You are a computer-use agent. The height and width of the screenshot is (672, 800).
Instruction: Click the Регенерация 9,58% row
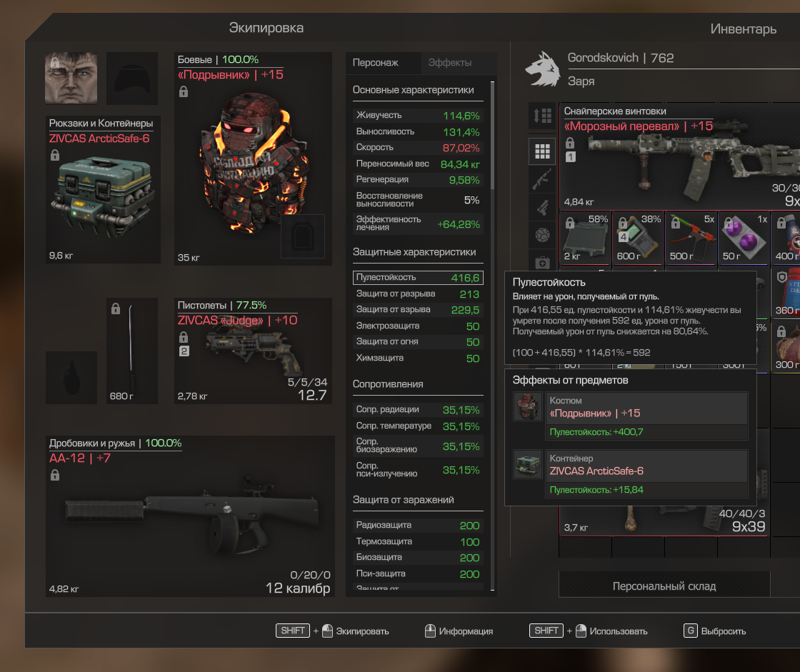pyautogui.click(x=418, y=180)
